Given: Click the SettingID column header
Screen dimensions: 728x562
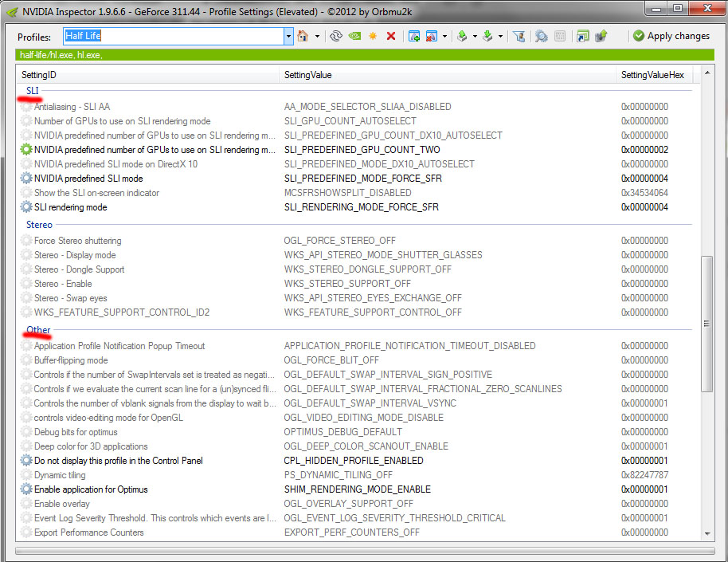Looking at the screenshot, I should click(147, 75).
